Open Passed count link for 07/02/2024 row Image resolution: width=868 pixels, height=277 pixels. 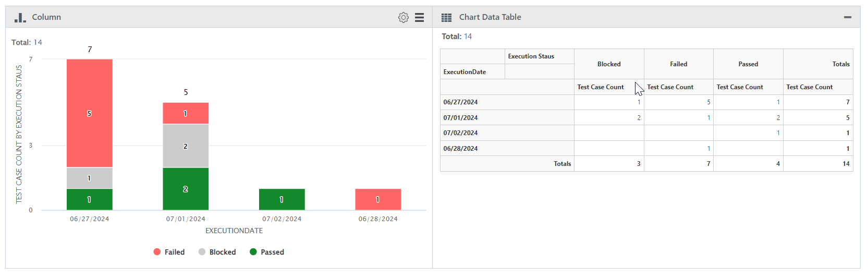[x=778, y=133]
